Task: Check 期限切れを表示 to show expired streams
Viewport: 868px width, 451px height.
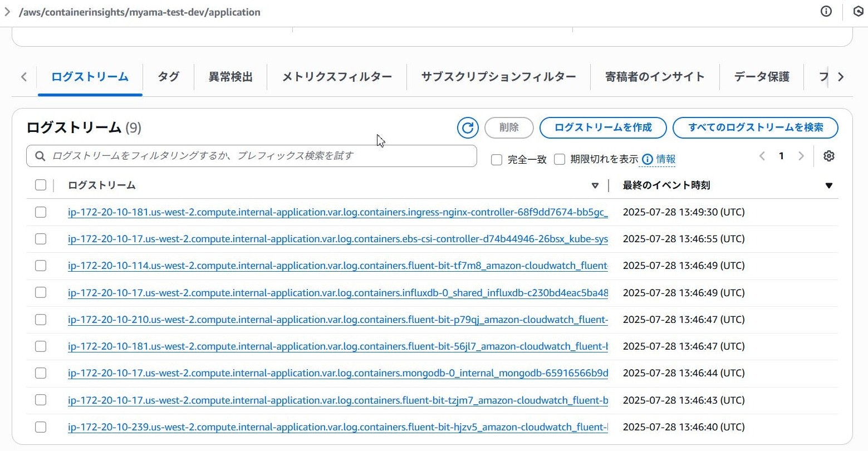Action: click(x=560, y=159)
